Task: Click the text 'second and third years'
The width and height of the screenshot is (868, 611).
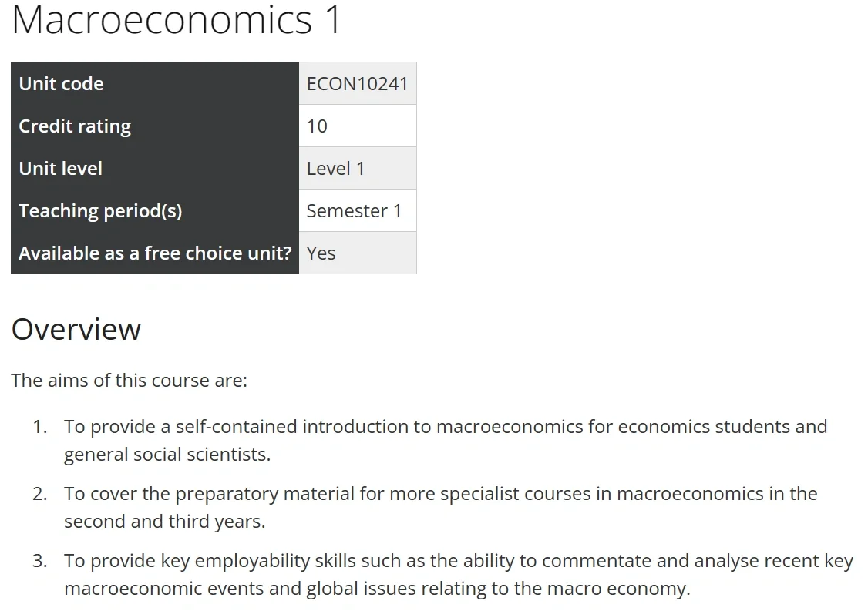Action: click(x=163, y=522)
